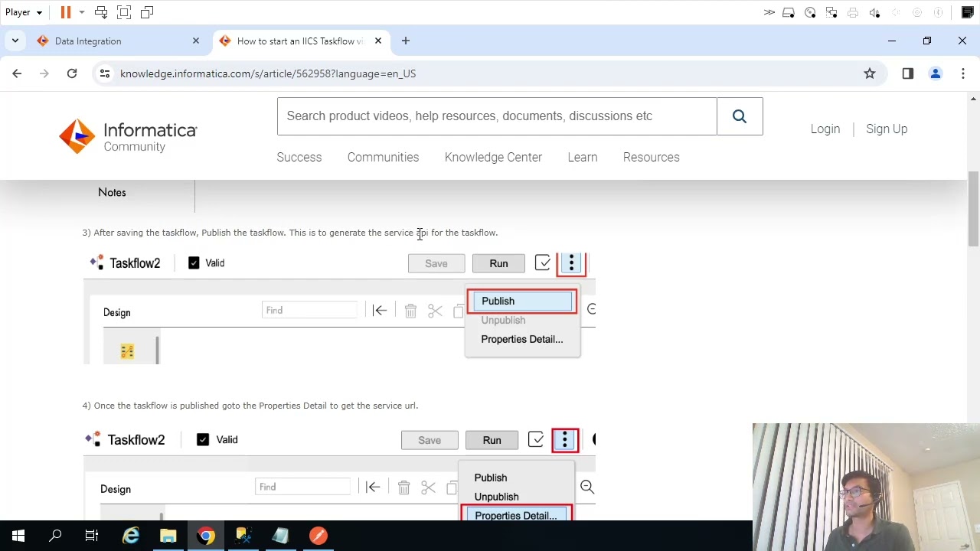The height and width of the screenshot is (551, 980).
Task: Open the Player message log icon
Action: (x=968, y=12)
